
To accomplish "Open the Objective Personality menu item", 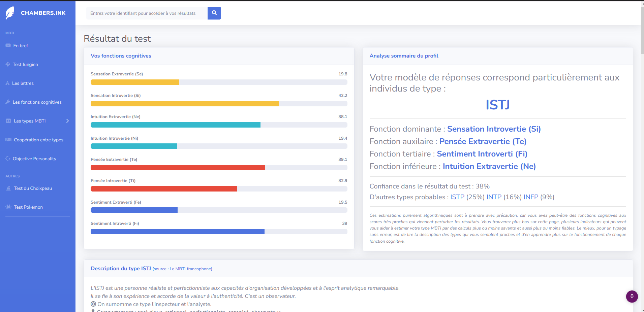I will [34, 159].
